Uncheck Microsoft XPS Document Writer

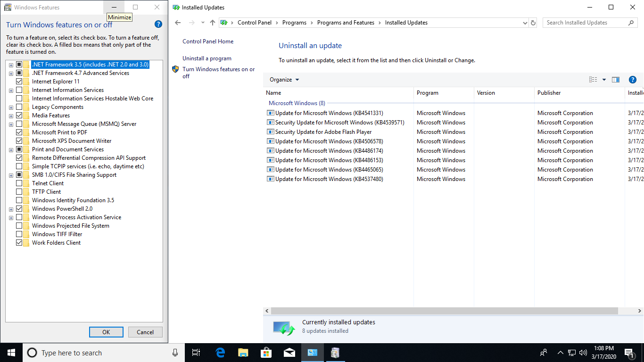coord(19,141)
